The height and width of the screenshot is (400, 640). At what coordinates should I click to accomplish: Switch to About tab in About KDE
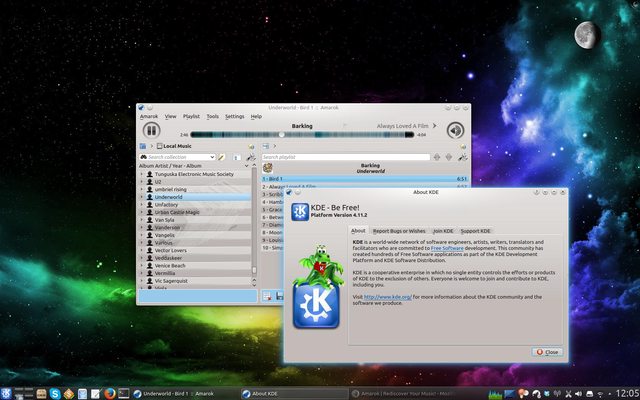pyautogui.click(x=358, y=230)
